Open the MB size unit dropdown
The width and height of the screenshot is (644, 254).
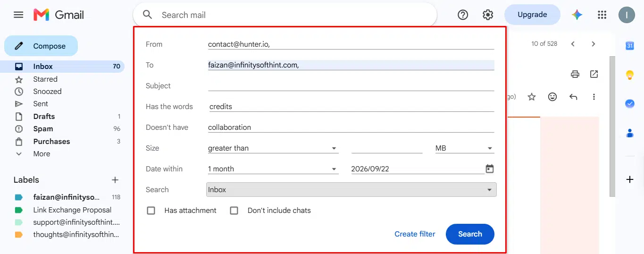464,148
